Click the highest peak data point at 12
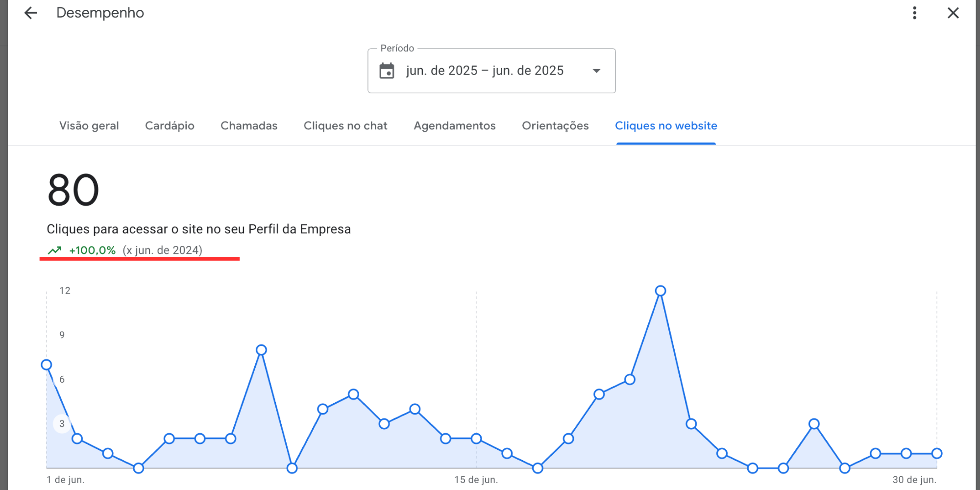980x490 pixels. tap(661, 291)
